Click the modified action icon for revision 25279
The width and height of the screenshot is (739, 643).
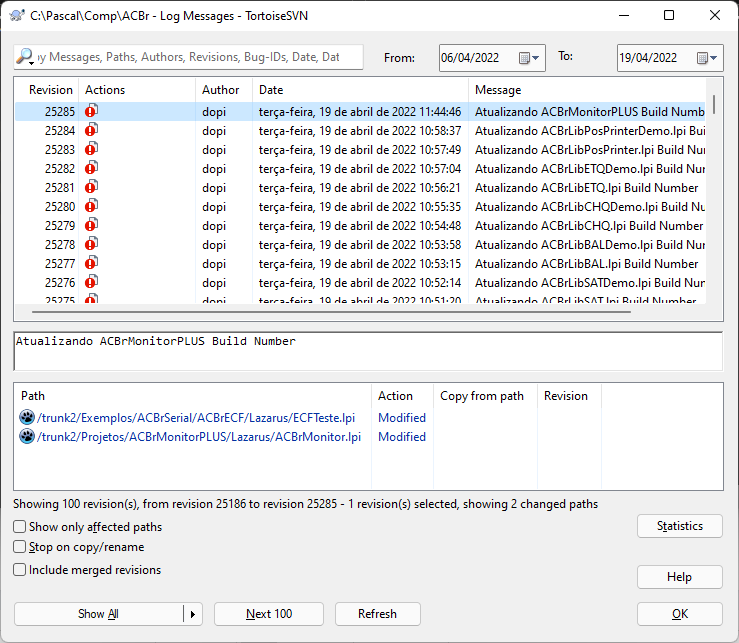click(x=91, y=225)
